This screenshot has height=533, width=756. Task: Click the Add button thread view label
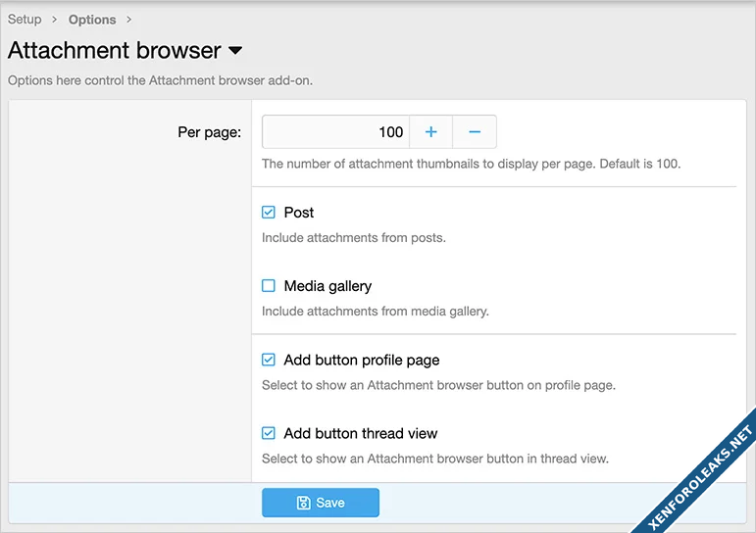pyautogui.click(x=360, y=433)
